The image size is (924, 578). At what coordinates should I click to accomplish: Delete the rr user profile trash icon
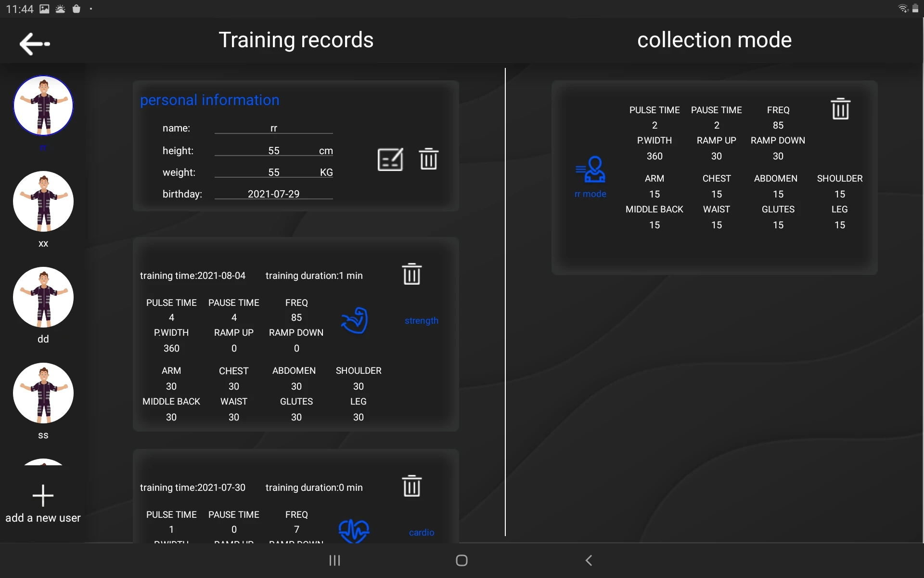coord(428,159)
